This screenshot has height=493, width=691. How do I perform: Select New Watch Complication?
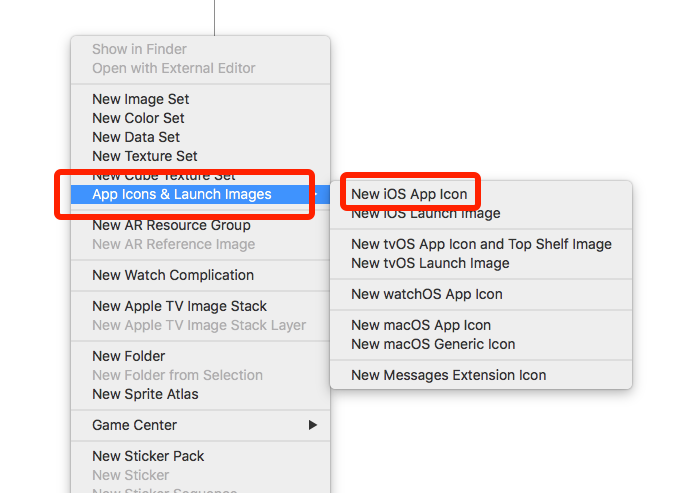tap(201, 275)
